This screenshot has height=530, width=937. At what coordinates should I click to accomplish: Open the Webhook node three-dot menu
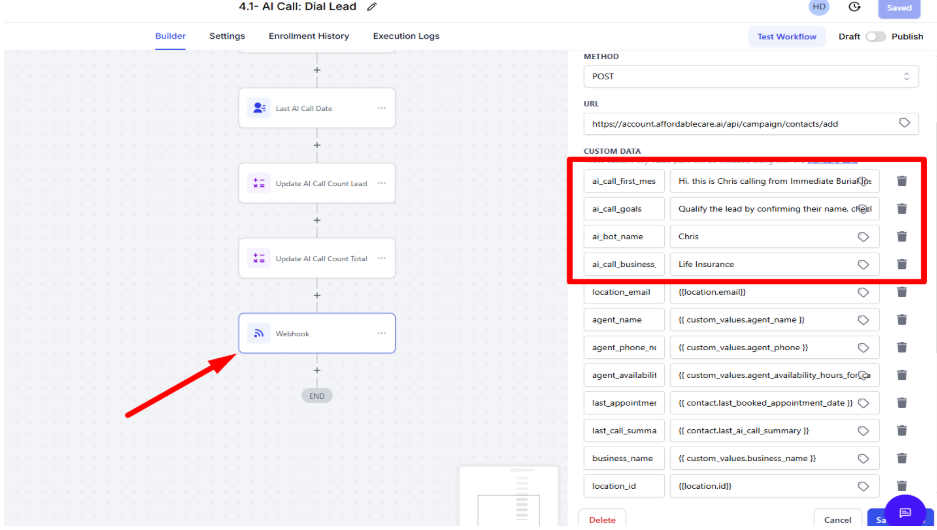click(x=381, y=333)
